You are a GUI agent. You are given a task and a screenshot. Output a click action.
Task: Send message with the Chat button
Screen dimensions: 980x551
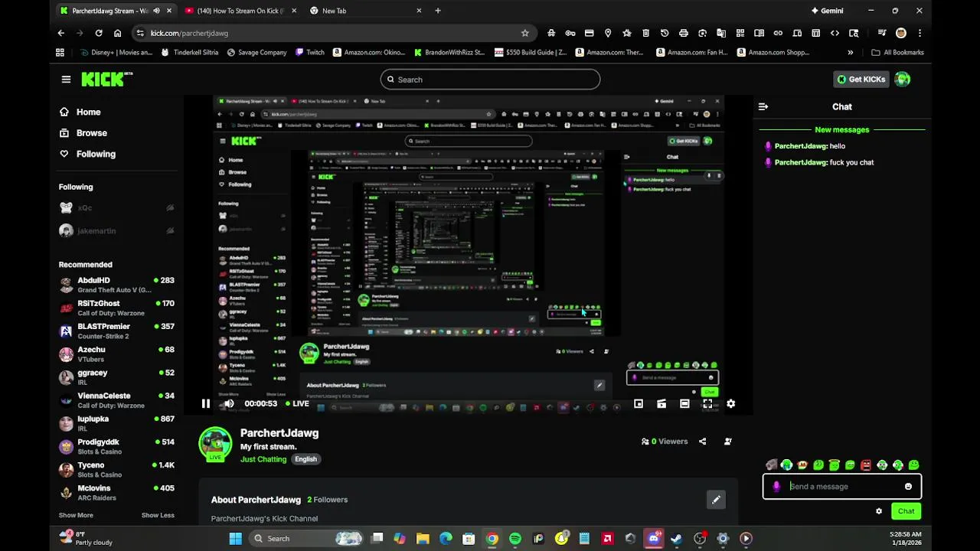point(906,511)
